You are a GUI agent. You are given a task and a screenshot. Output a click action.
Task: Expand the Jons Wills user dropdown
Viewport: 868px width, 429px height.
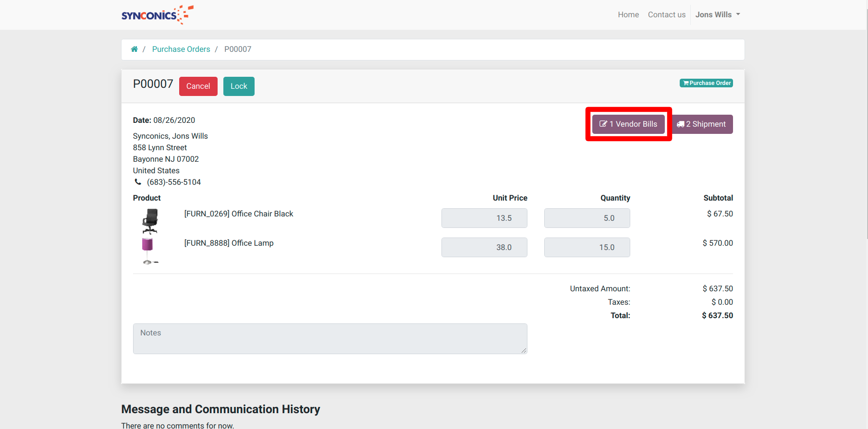718,15
